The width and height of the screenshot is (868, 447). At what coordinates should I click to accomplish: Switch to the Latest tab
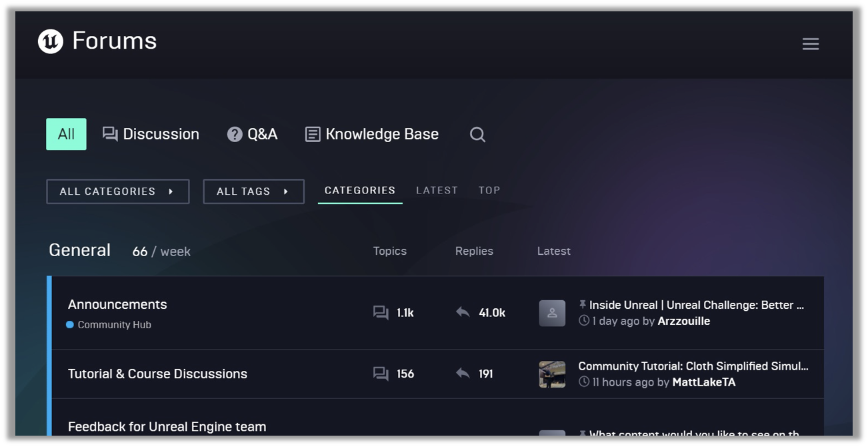tap(437, 190)
